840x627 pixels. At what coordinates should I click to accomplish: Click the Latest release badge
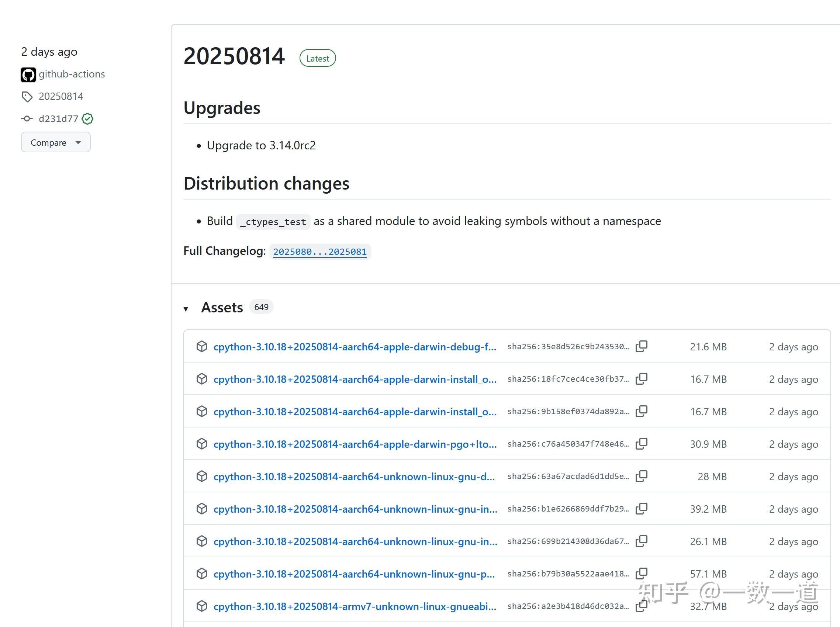click(317, 58)
